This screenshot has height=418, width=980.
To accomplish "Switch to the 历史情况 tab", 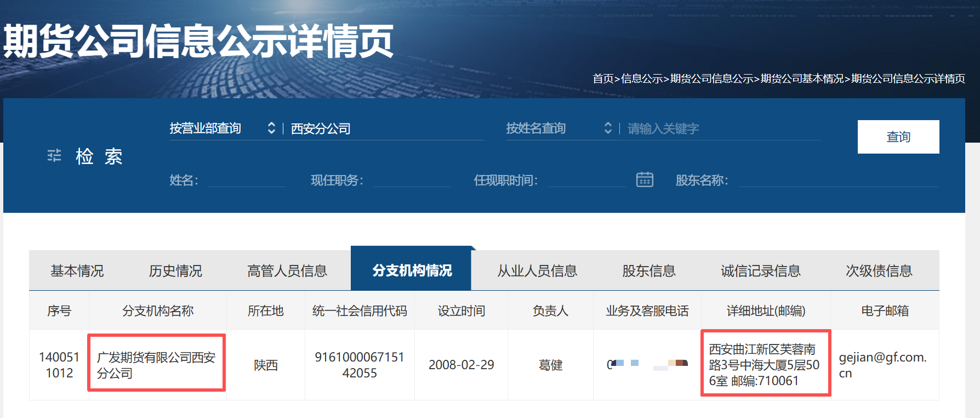I will pos(175,270).
